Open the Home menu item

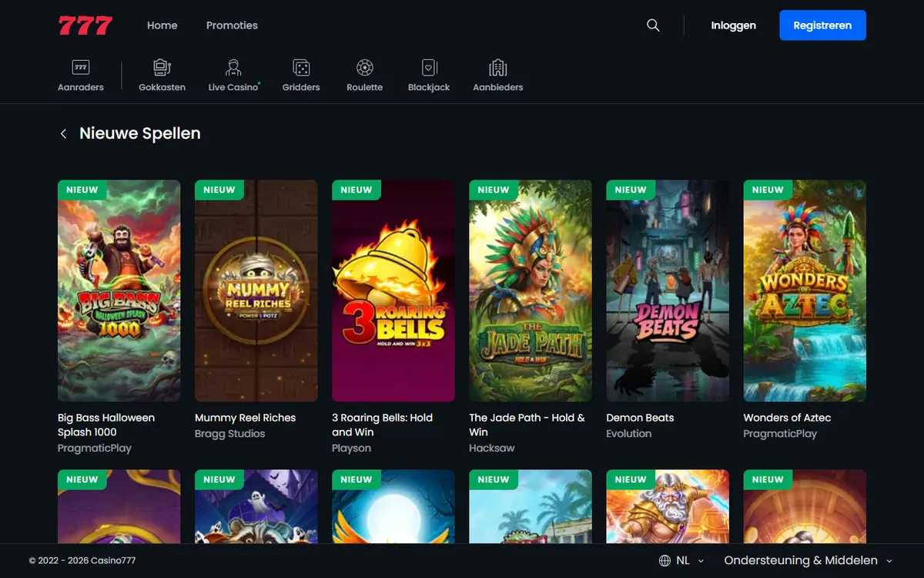coord(162,25)
